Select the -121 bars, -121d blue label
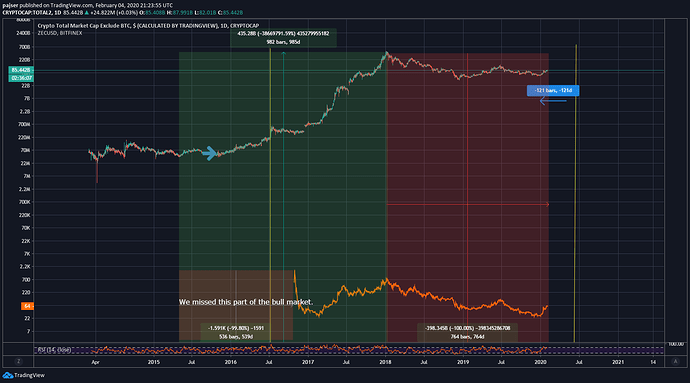Viewport: 690px width, 383px height. click(x=553, y=91)
